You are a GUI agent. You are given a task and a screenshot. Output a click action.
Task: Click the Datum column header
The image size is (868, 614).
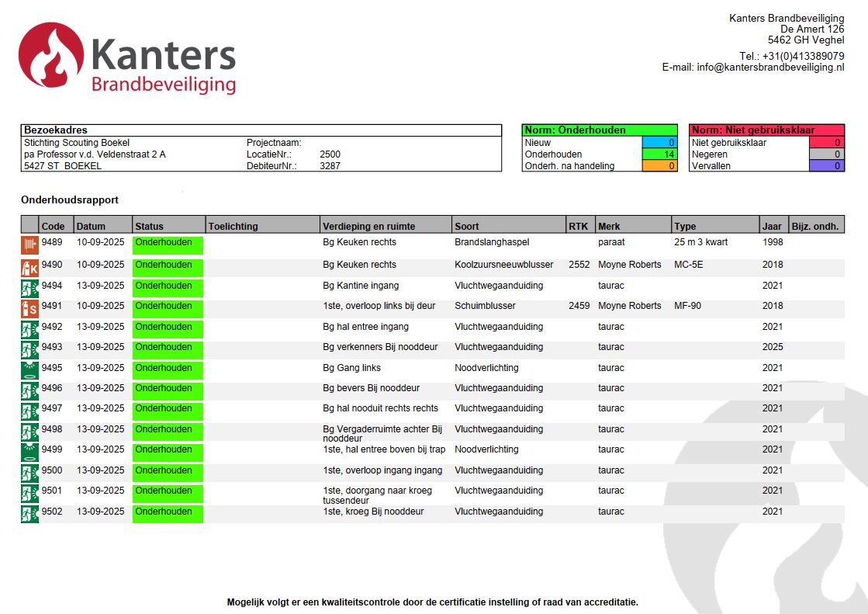pos(90,226)
